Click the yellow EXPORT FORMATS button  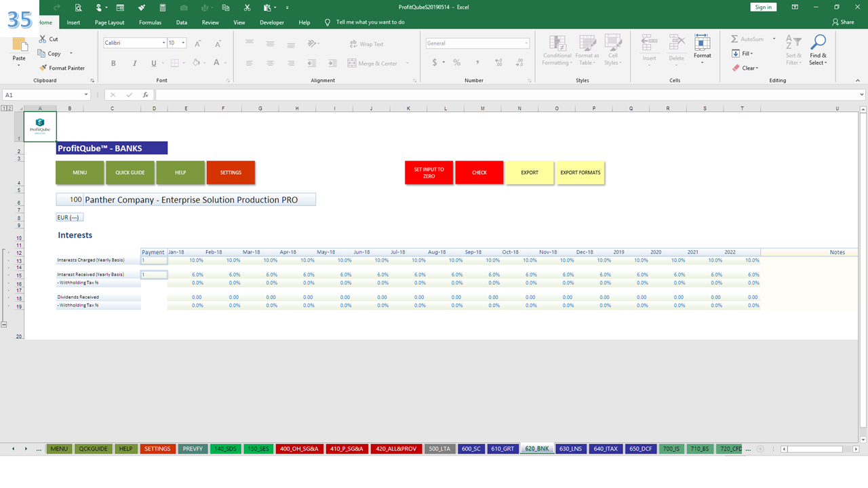(580, 172)
